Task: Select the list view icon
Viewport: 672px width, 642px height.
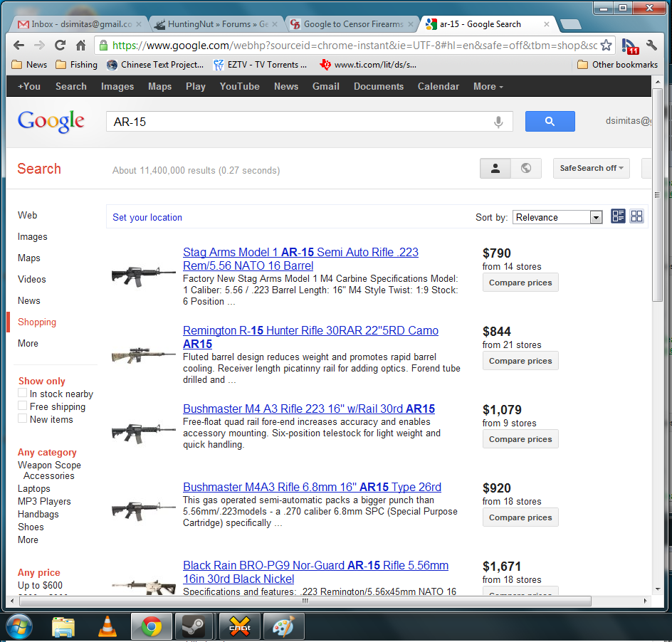Action: 618,216
